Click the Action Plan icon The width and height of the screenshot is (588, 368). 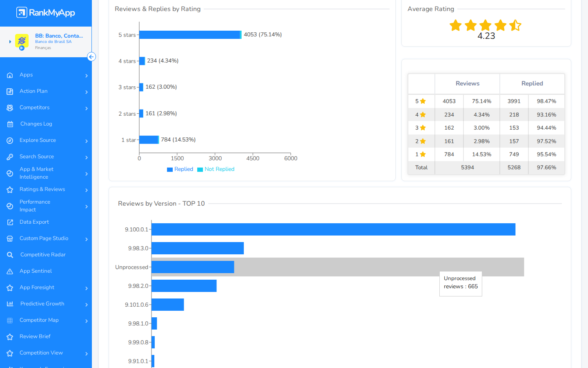10,92
